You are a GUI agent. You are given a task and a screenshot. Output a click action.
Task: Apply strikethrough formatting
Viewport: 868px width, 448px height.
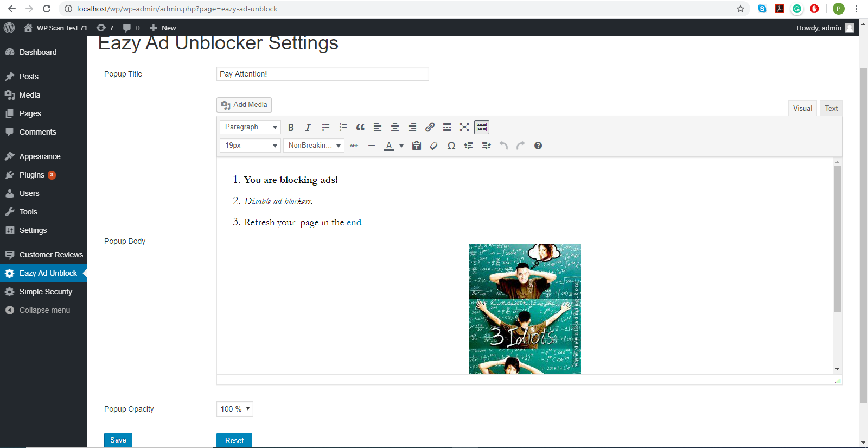[x=354, y=146]
